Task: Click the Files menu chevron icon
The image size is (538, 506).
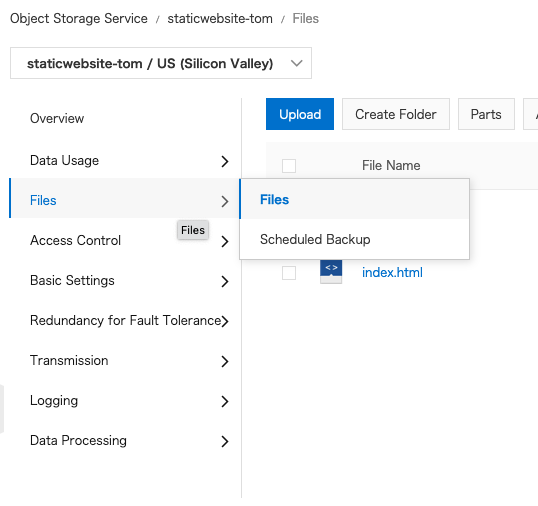Action: pos(225,201)
